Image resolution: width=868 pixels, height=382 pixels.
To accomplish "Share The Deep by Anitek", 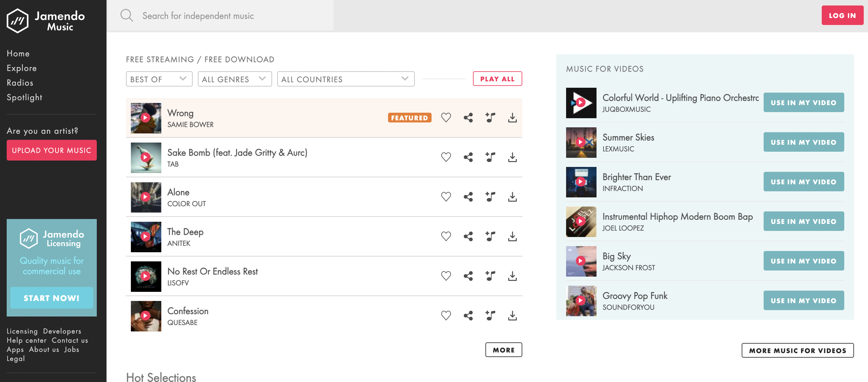I will coord(468,236).
